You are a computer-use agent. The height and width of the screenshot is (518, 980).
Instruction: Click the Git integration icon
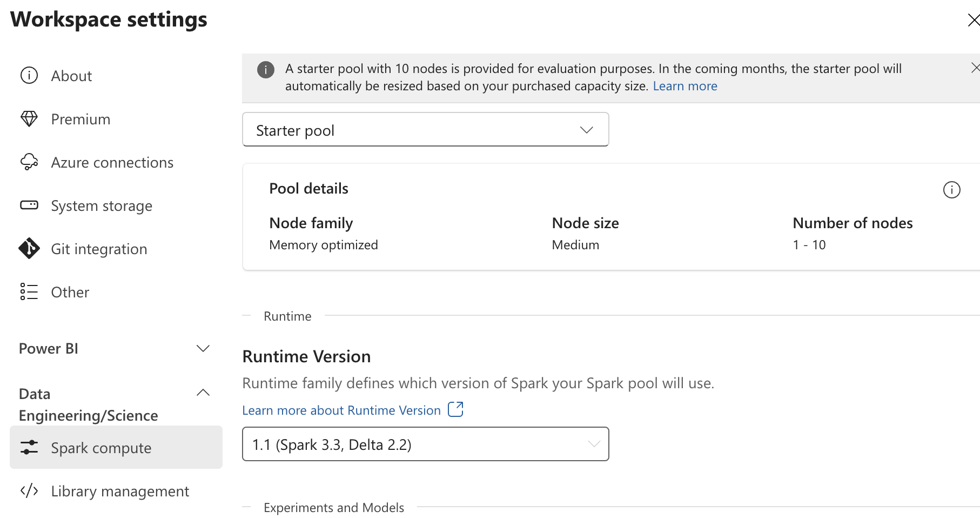pos(29,249)
